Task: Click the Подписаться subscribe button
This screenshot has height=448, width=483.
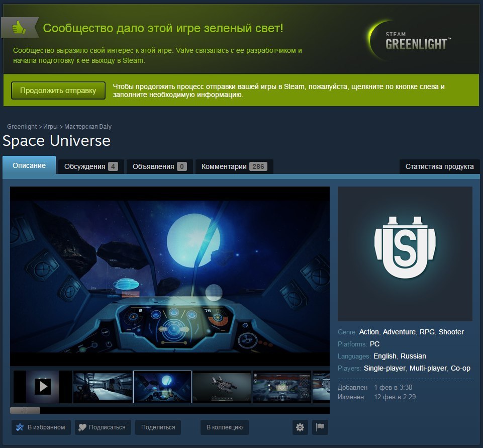Action: [103, 427]
